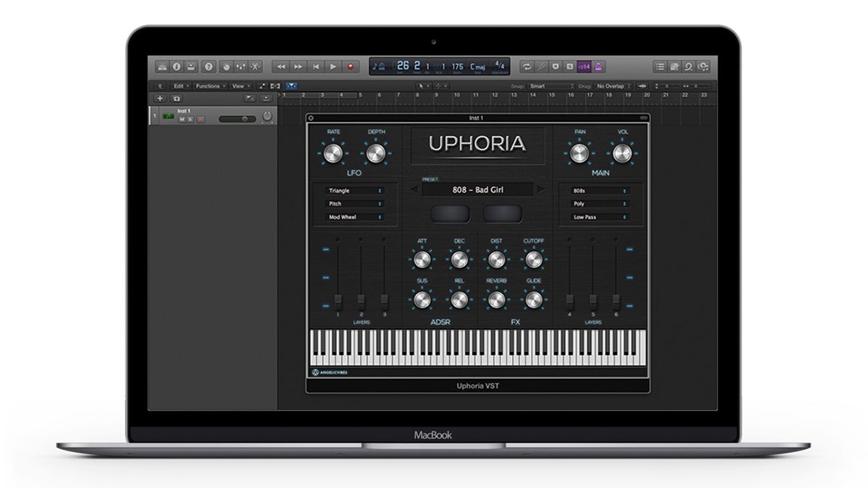Screen dimensions: 868x488
Task: Select previous preset with left arrow
Action: pyautogui.click(x=414, y=190)
